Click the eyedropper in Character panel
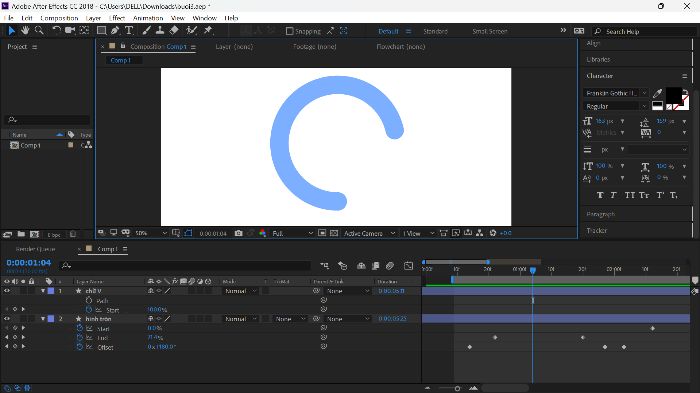This screenshot has width=700, height=393. (657, 93)
